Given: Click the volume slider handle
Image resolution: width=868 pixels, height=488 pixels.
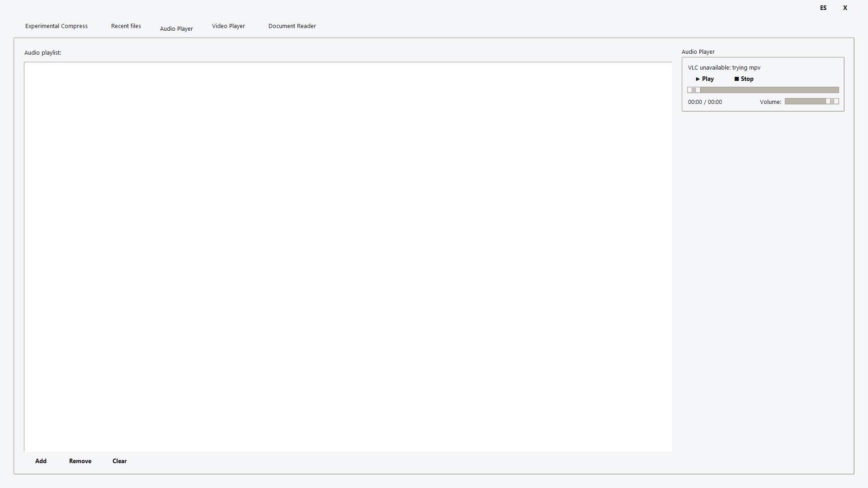Looking at the screenshot, I should 832,101.
